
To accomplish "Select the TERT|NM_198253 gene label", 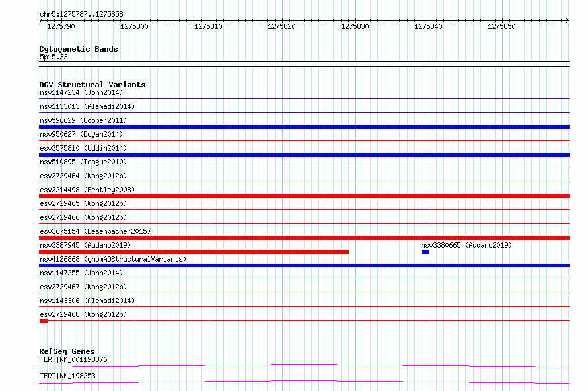I will pos(67,376).
